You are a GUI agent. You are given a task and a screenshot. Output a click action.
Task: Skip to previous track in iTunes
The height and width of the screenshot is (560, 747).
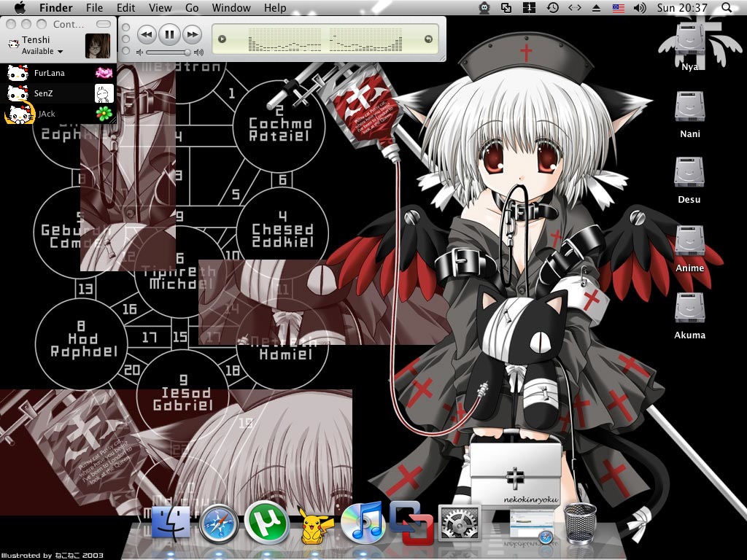[146, 35]
